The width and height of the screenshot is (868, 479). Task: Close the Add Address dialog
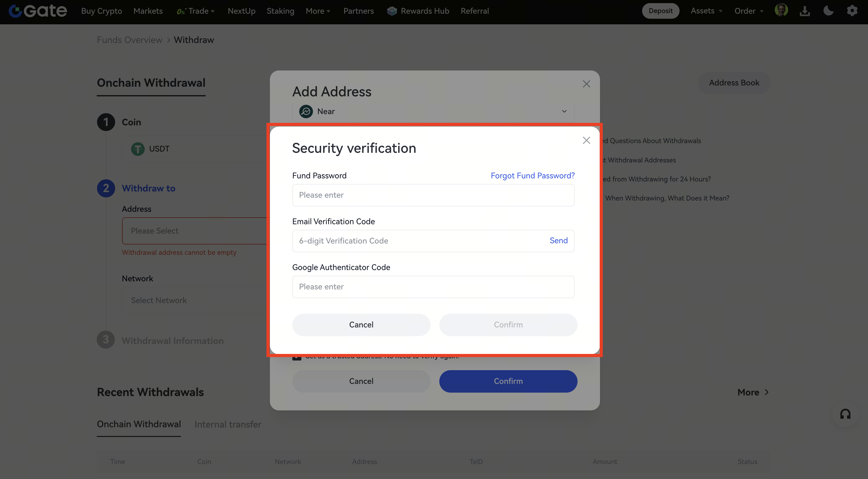click(586, 84)
